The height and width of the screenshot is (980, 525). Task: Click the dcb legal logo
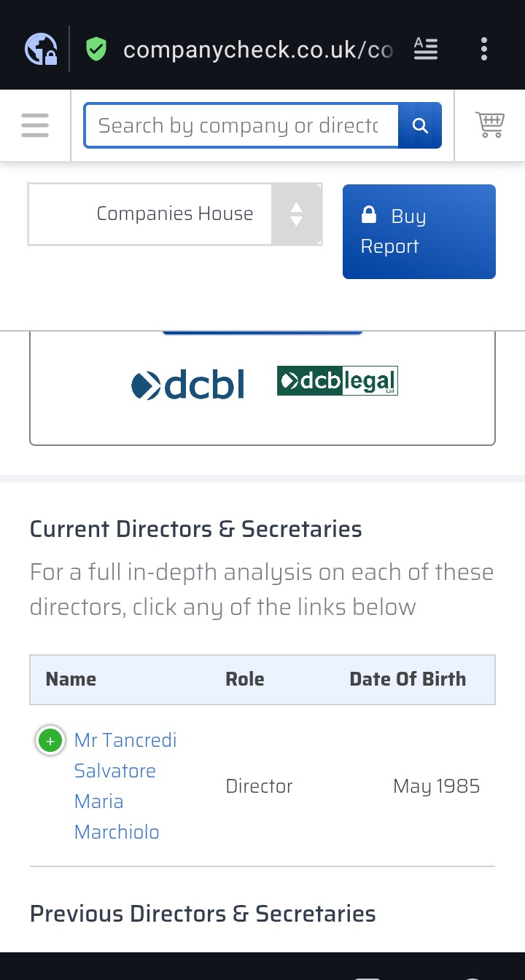point(337,381)
